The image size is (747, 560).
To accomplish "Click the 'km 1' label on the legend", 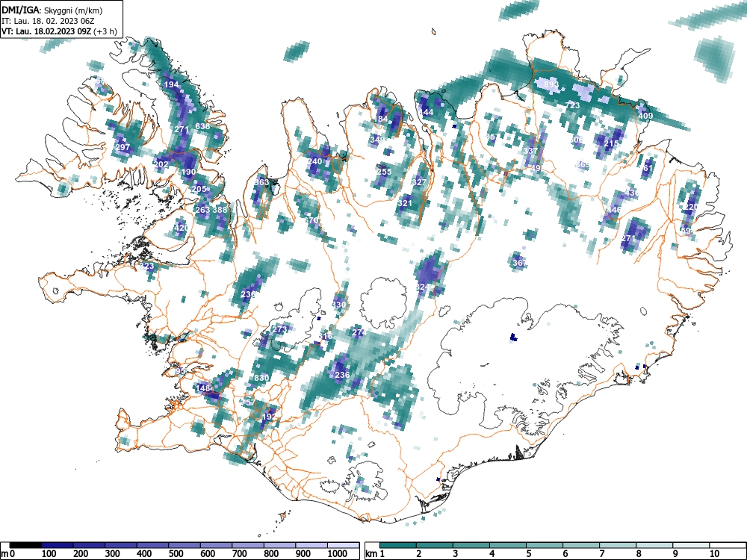I will (376, 554).
